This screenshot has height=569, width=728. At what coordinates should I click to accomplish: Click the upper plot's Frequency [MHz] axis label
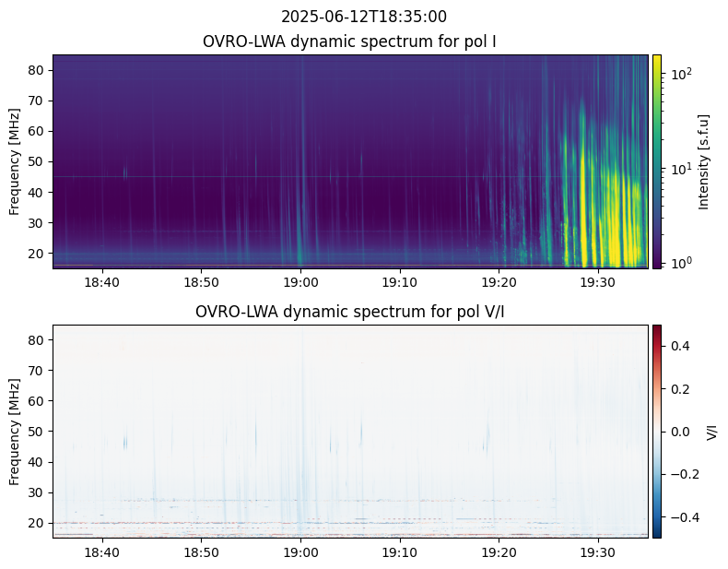[x=15, y=161]
